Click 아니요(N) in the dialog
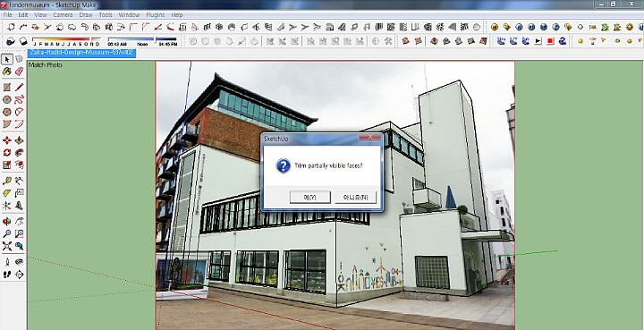 (356, 198)
